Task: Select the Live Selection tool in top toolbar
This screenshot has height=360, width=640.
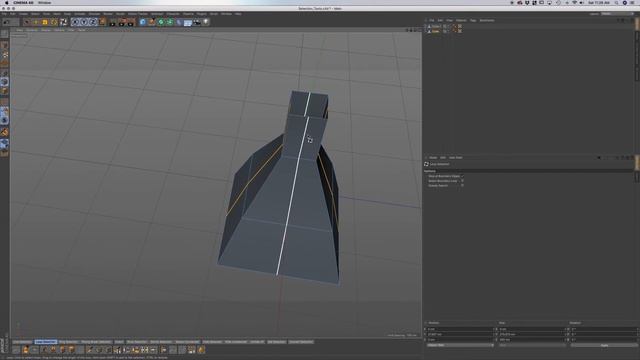Action: (27, 22)
